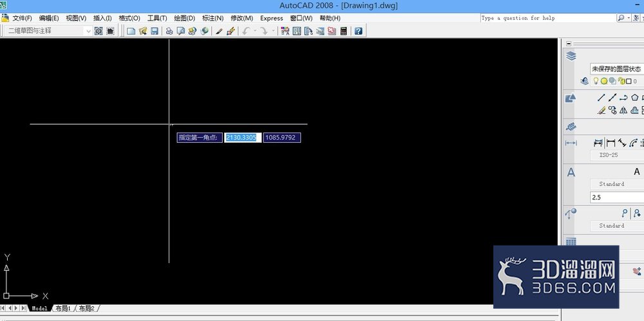Open the 文件(F) menu
Viewport: 644px width, 321px height.
pyautogui.click(x=22, y=19)
